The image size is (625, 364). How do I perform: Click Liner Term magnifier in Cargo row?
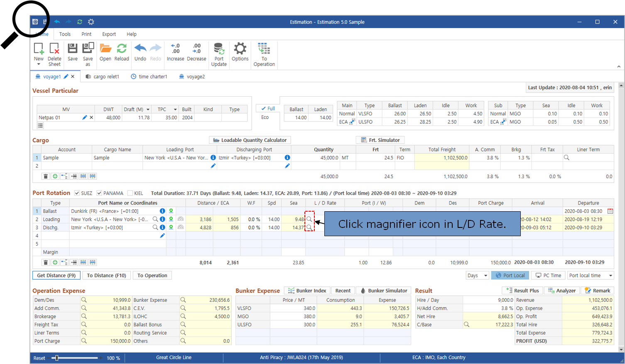point(566,158)
